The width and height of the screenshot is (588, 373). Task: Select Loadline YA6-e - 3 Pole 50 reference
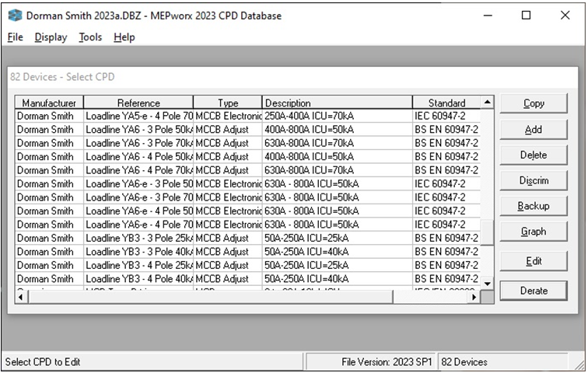[x=138, y=184]
